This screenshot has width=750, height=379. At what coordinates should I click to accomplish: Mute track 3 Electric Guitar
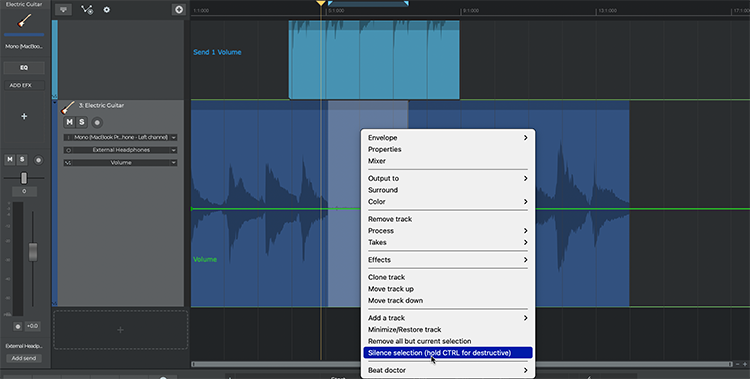(x=69, y=122)
